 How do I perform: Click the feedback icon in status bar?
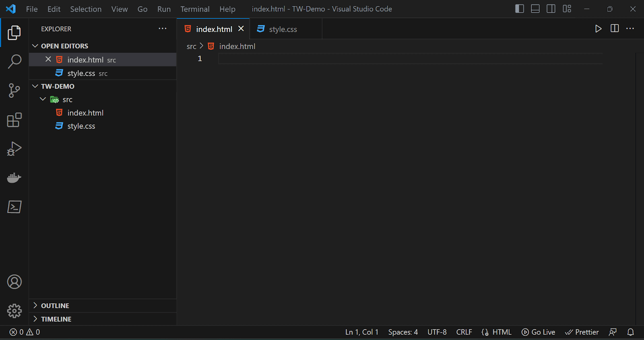613,332
